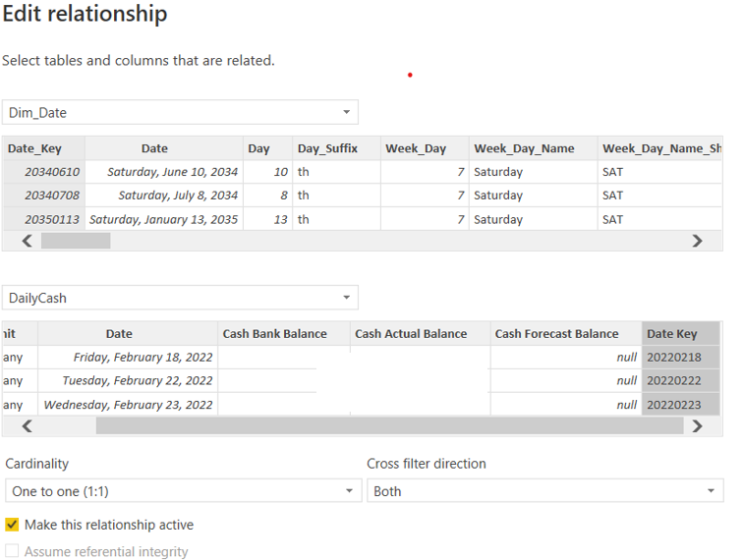The image size is (743, 560).
Task: Select the Cash Forecast Balance column header
Action: (x=566, y=333)
